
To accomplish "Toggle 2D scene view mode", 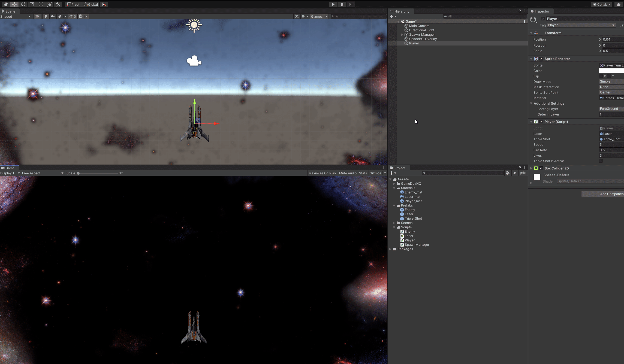I will click(x=37, y=16).
